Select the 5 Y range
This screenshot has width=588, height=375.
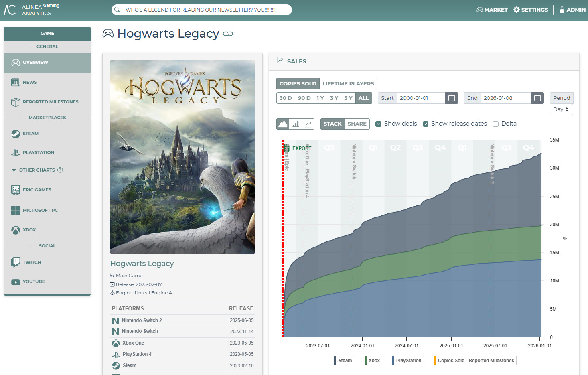point(348,98)
